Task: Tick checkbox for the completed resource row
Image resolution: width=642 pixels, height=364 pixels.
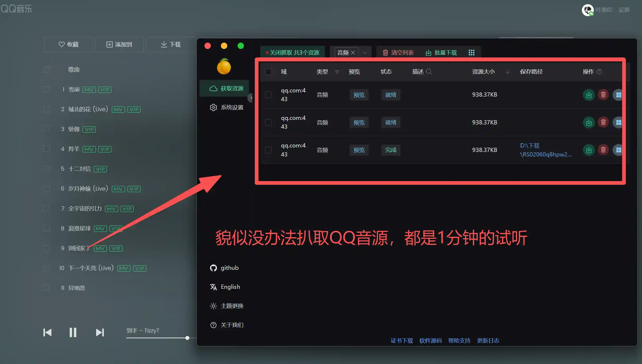Action: (268, 150)
